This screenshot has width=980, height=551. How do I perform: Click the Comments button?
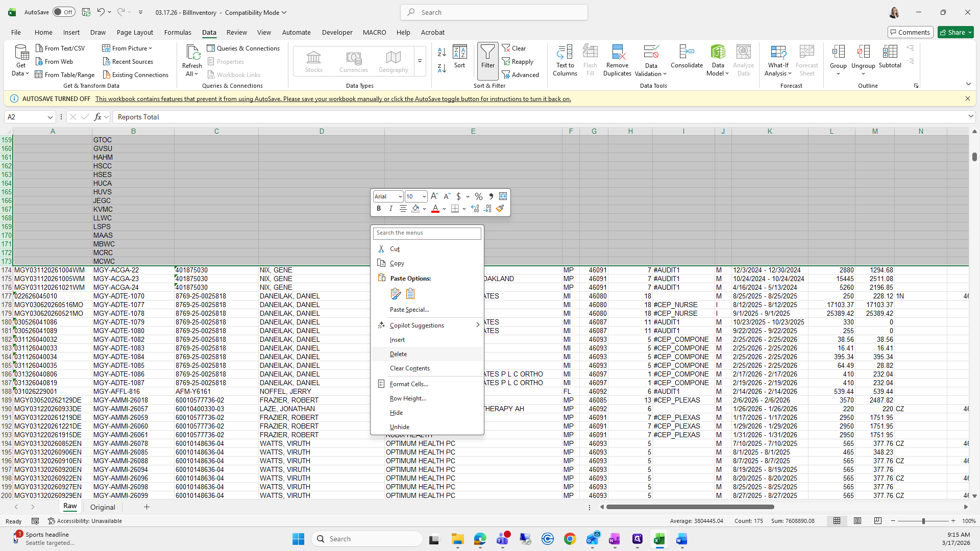pos(910,32)
